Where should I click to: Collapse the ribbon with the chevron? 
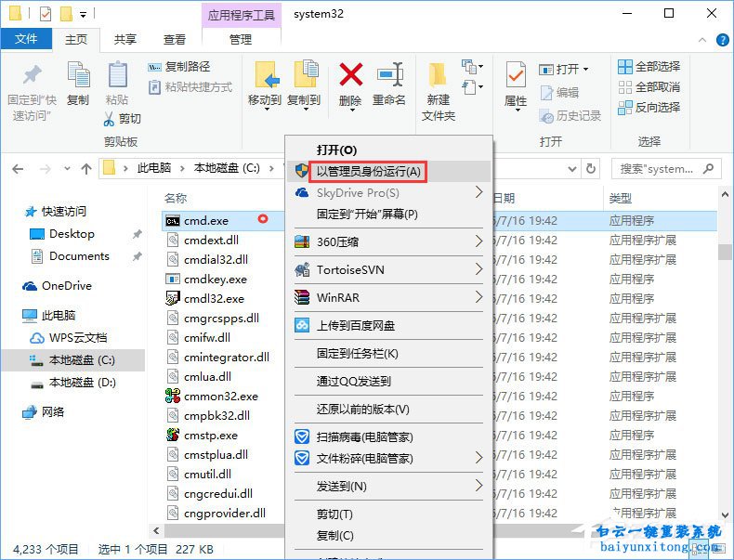coord(702,40)
